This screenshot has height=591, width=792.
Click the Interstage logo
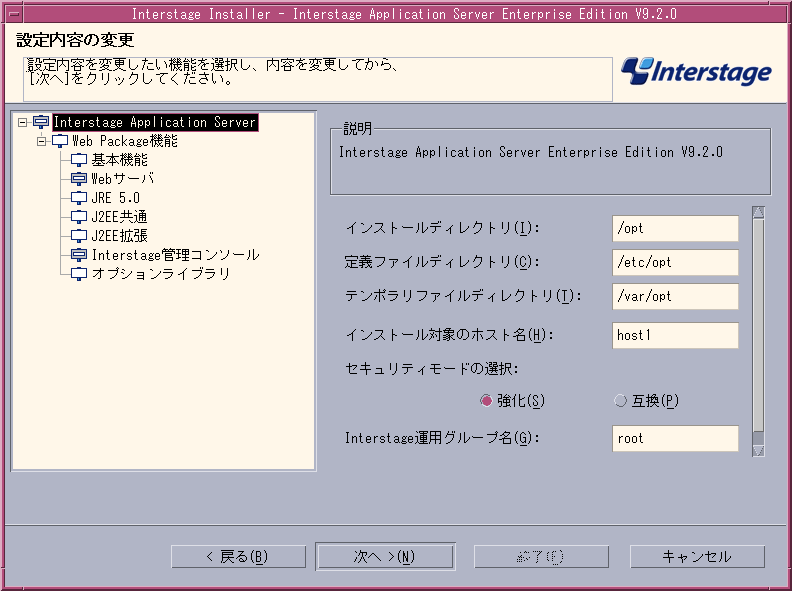(697, 72)
